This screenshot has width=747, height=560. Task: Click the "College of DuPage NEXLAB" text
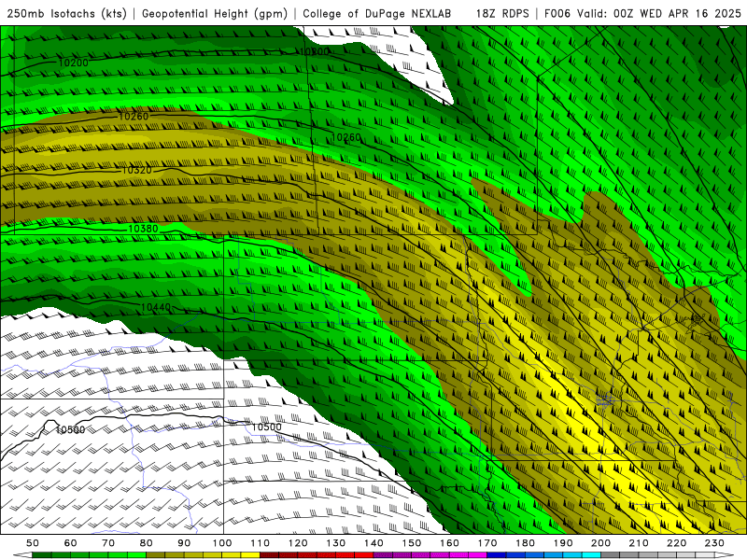(377, 13)
